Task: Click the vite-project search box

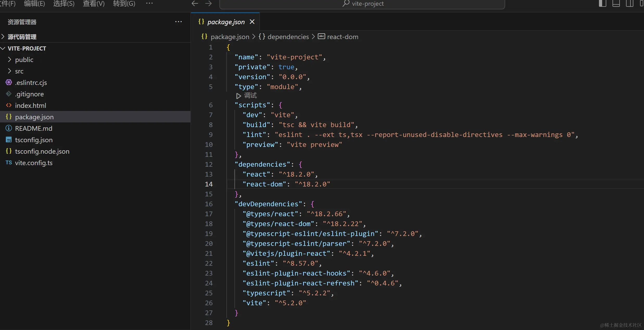Action: 362,4
